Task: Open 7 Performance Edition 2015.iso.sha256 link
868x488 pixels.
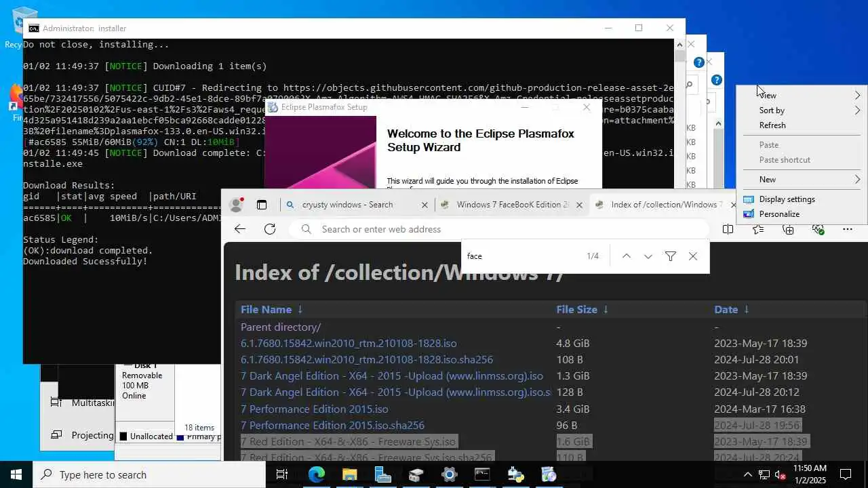Action: 332,426
